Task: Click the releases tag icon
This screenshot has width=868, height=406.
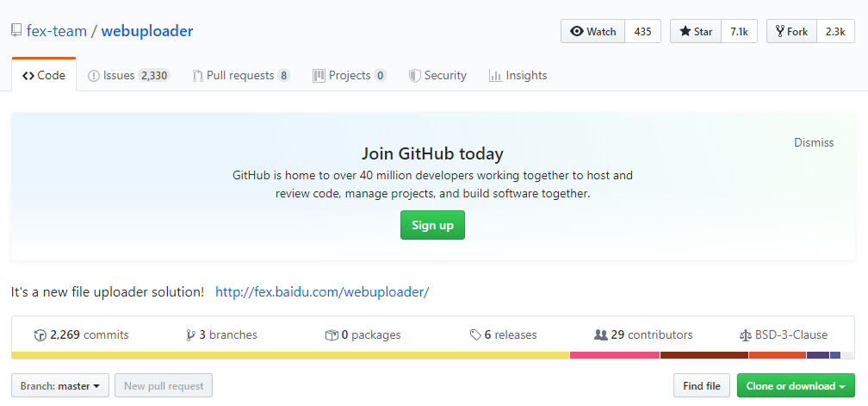Action: [475, 335]
